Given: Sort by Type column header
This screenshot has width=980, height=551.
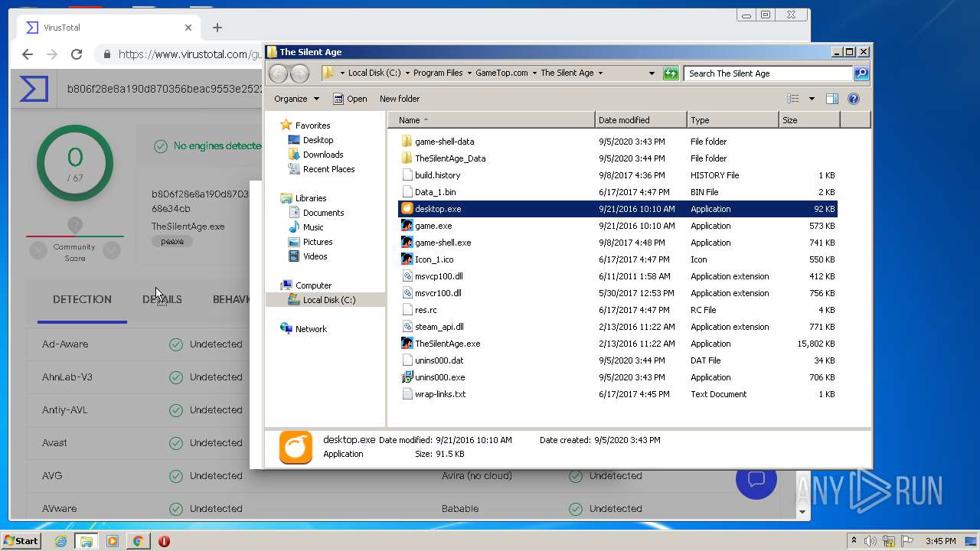Looking at the screenshot, I should coord(733,120).
